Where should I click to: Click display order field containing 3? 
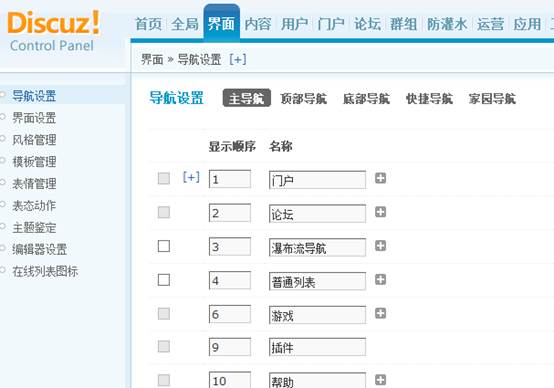230,247
